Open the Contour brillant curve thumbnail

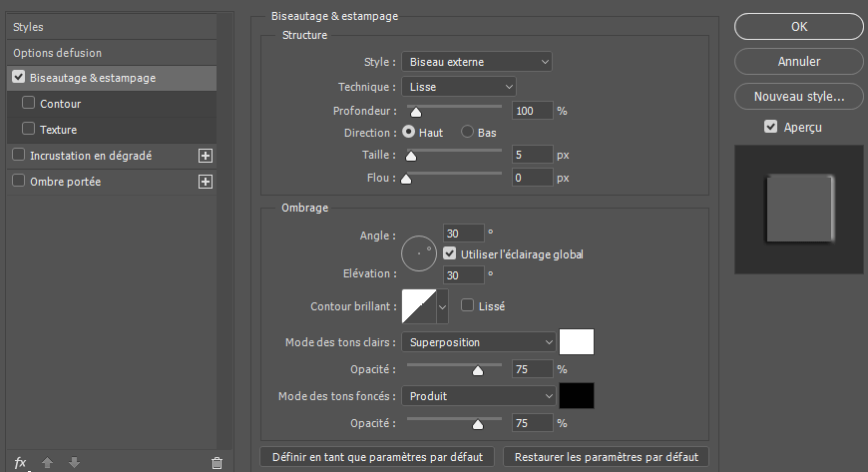pos(417,306)
